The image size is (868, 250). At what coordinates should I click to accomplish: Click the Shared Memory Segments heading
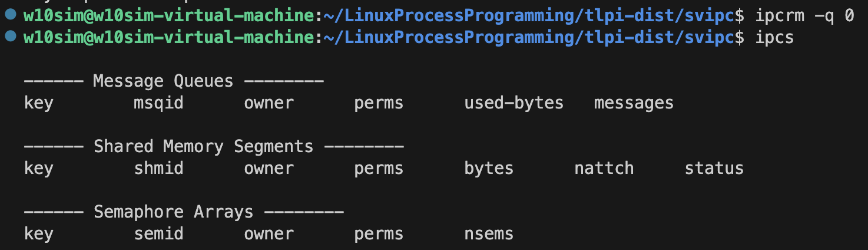click(x=203, y=147)
